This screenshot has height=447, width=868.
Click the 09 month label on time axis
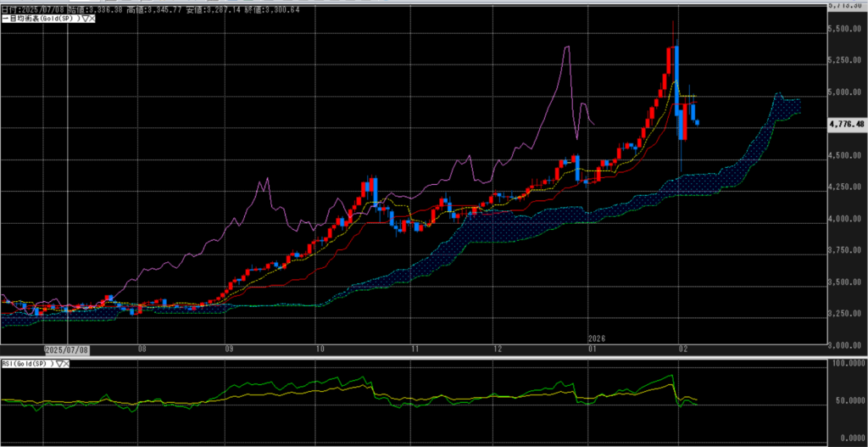point(229,349)
